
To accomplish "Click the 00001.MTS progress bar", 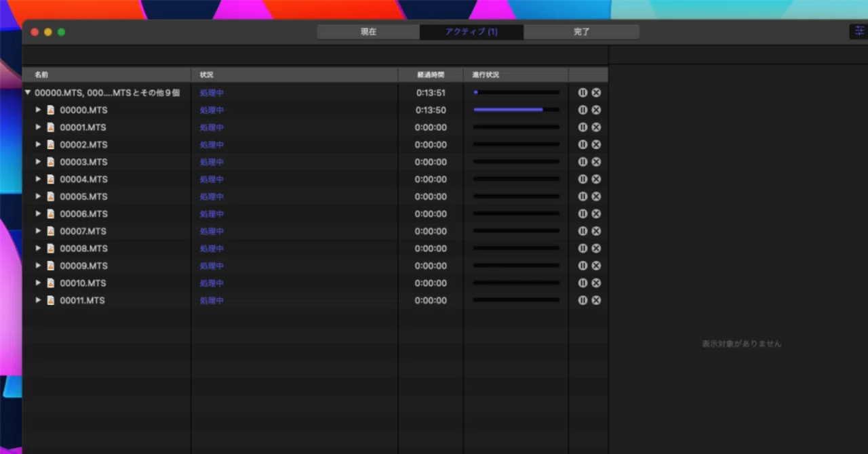I will pyautogui.click(x=516, y=127).
